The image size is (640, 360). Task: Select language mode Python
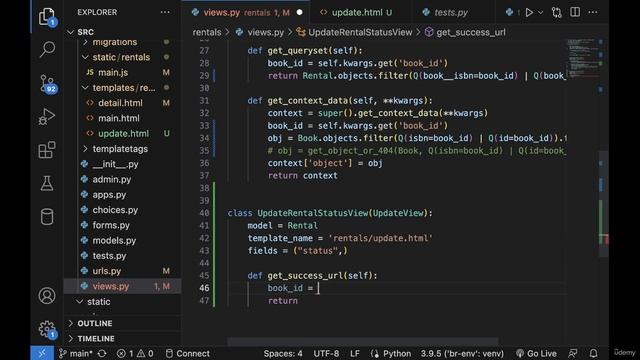pos(391,353)
